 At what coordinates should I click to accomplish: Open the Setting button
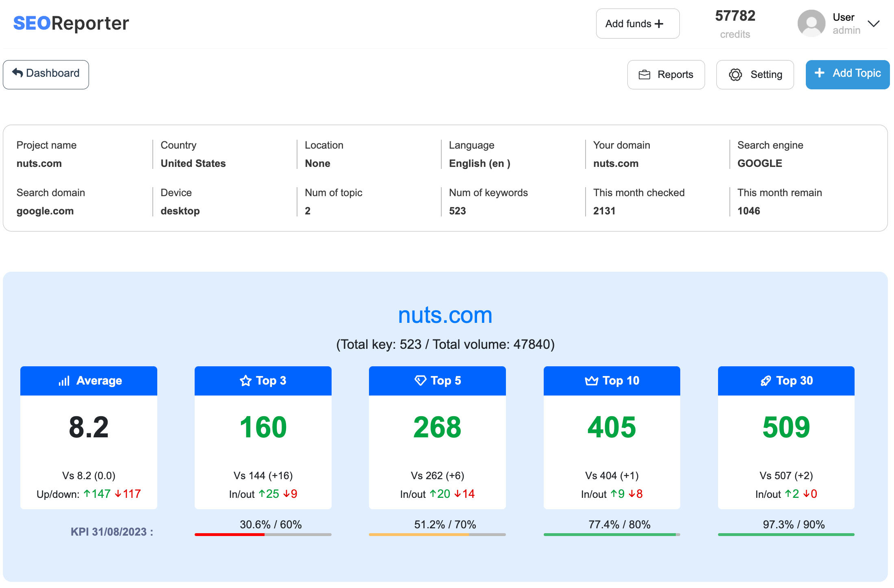click(x=755, y=74)
